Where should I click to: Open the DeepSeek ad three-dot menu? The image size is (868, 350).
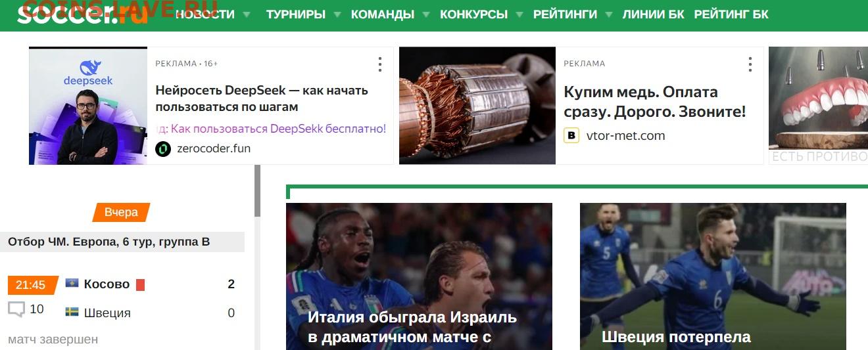pos(379,64)
